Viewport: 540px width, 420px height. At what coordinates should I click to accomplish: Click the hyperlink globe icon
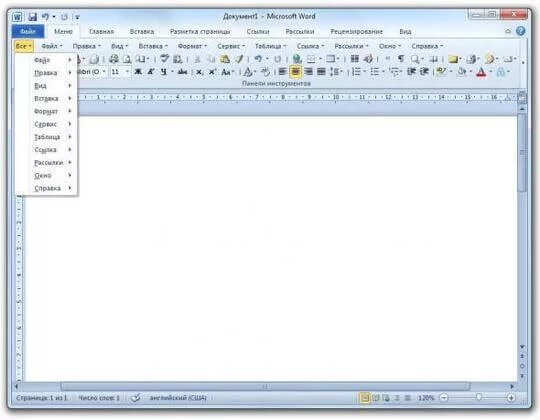[297, 59]
